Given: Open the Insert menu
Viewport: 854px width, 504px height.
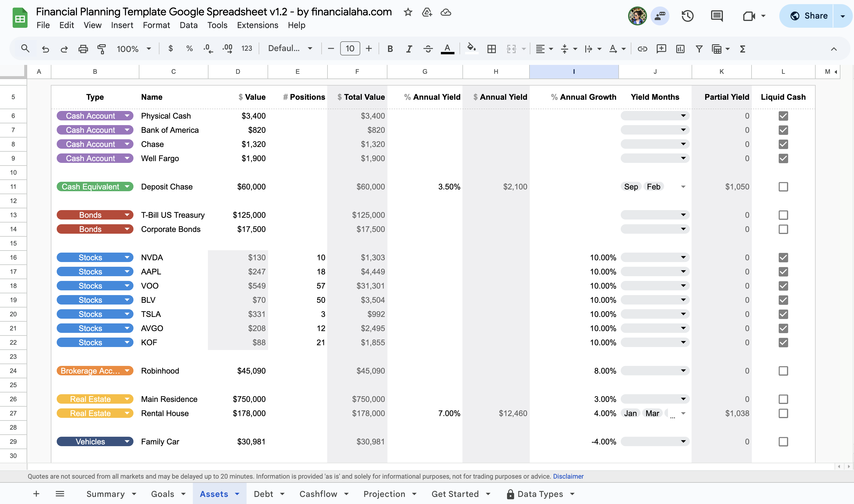Looking at the screenshot, I should [122, 25].
